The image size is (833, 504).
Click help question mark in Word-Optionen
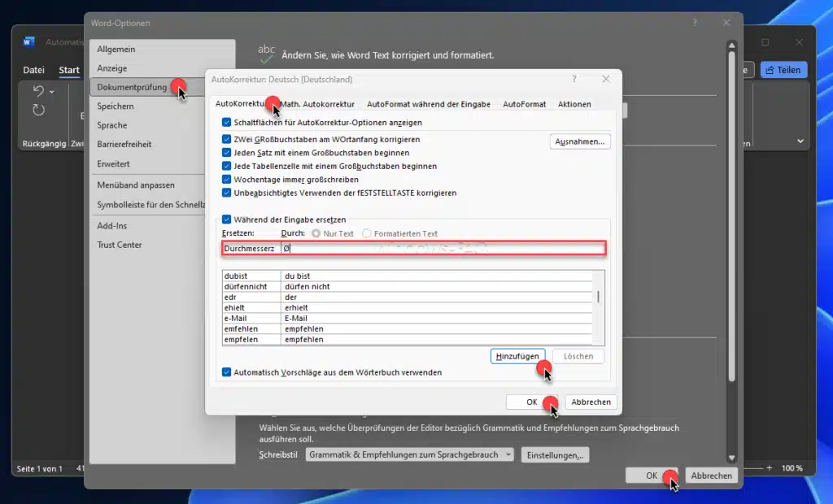click(695, 23)
